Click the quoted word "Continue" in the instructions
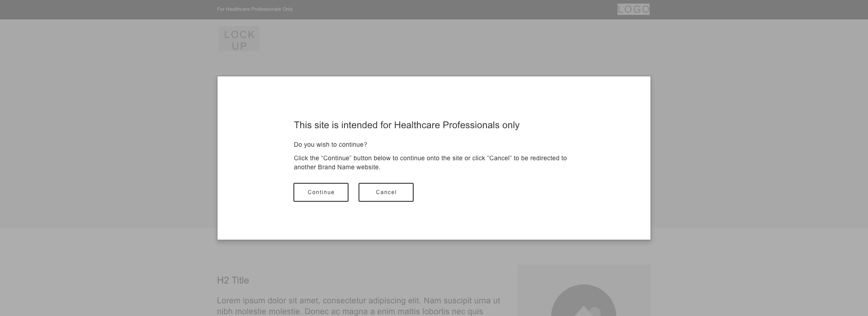Image resolution: width=868 pixels, height=316 pixels. tap(336, 158)
